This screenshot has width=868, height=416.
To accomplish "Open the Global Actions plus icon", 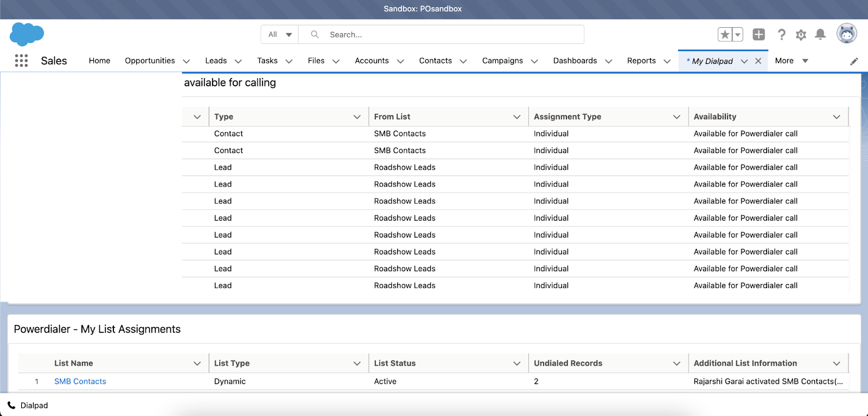I will (758, 35).
